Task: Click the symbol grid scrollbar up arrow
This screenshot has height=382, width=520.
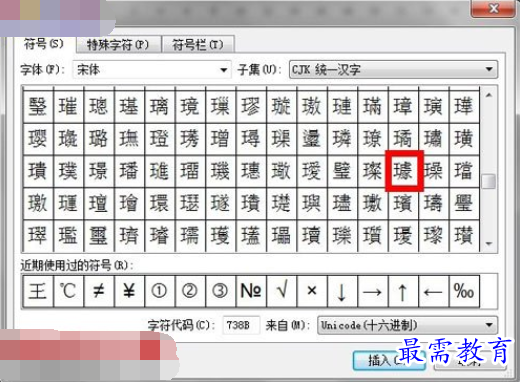Action: pos(489,95)
